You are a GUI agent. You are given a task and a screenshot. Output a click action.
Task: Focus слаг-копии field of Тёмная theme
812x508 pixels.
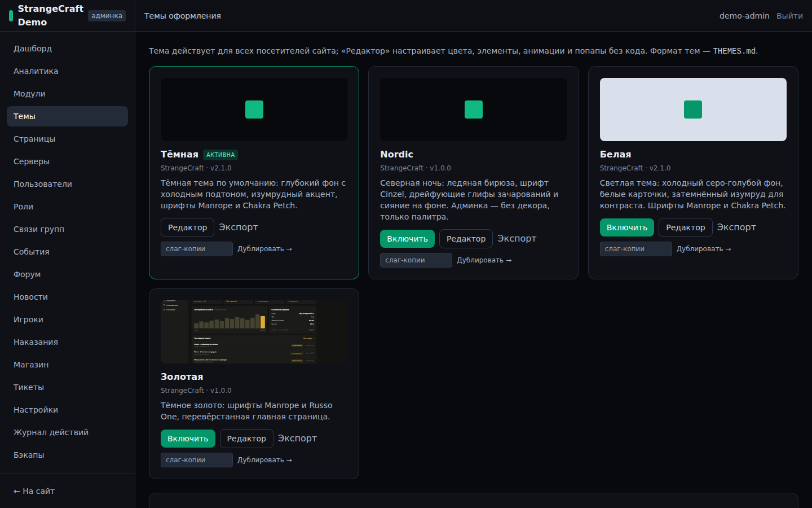[x=197, y=249]
